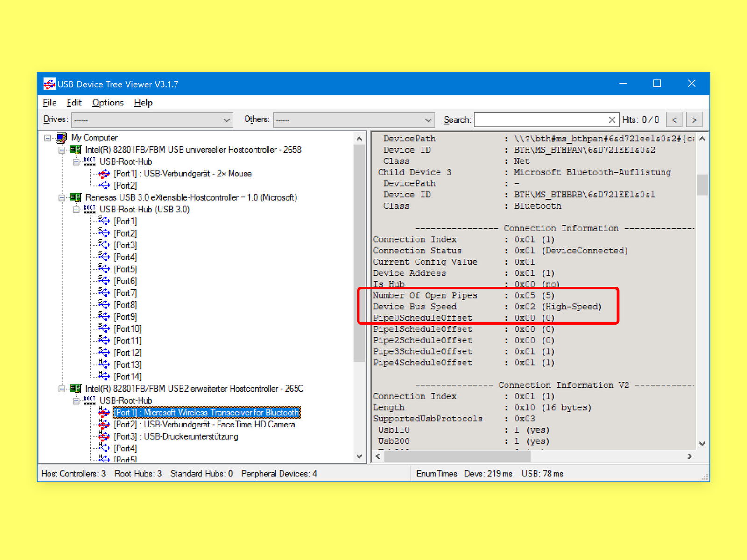
Task: Click the USB icon beside Port7
Action: pyautogui.click(x=104, y=293)
